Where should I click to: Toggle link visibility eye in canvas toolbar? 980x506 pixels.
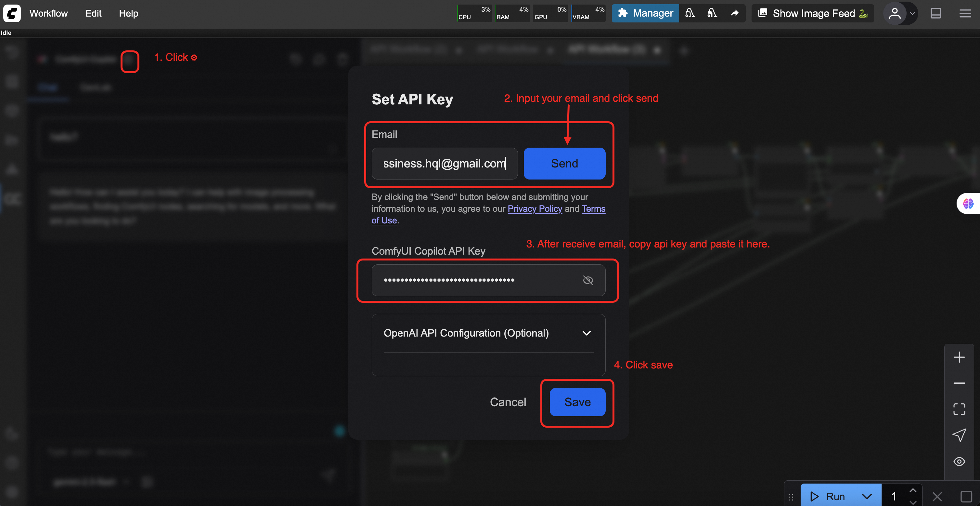pos(959,461)
